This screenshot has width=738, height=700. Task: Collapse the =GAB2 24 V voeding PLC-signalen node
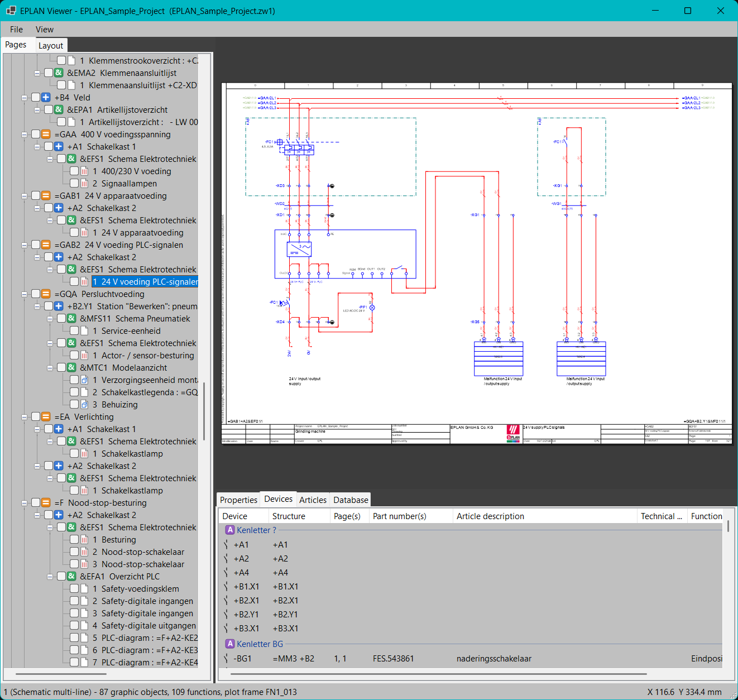25,245
